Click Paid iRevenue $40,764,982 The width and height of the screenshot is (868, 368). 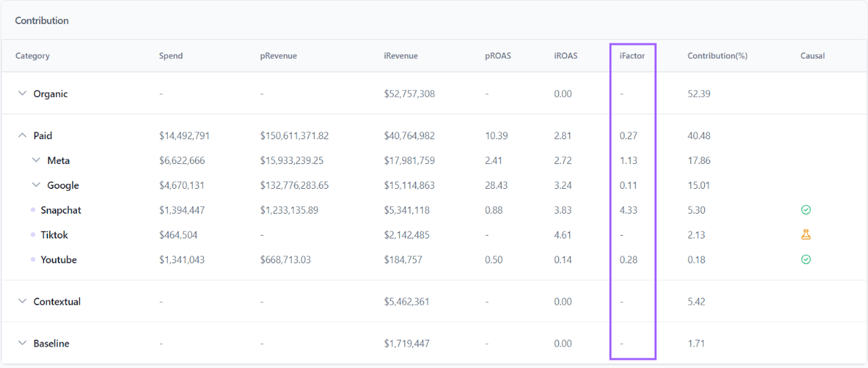(410, 136)
